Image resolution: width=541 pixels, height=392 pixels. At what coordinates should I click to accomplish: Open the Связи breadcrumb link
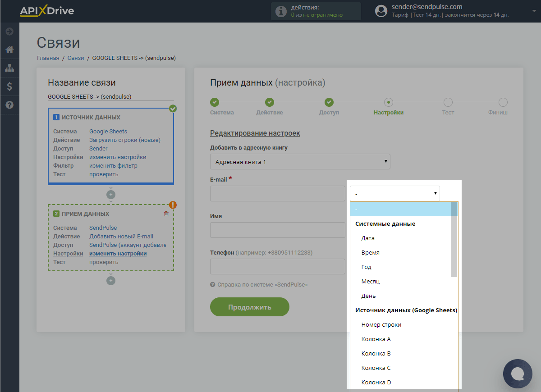[x=76, y=58]
